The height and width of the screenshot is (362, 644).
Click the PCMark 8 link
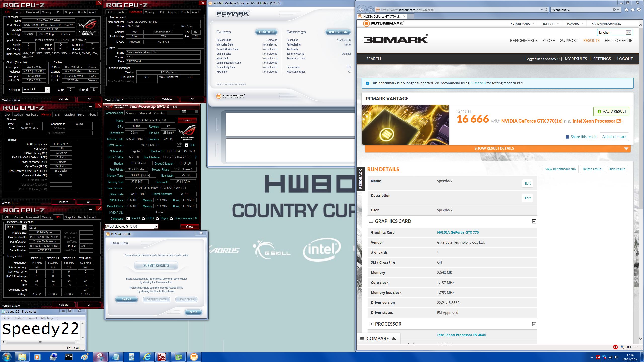(x=478, y=83)
